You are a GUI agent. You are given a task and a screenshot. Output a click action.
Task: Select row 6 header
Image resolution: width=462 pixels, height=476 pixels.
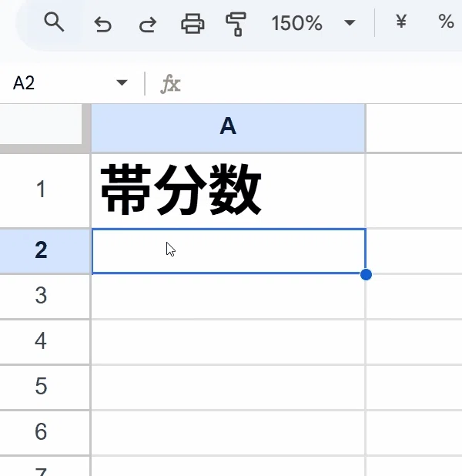41,431
